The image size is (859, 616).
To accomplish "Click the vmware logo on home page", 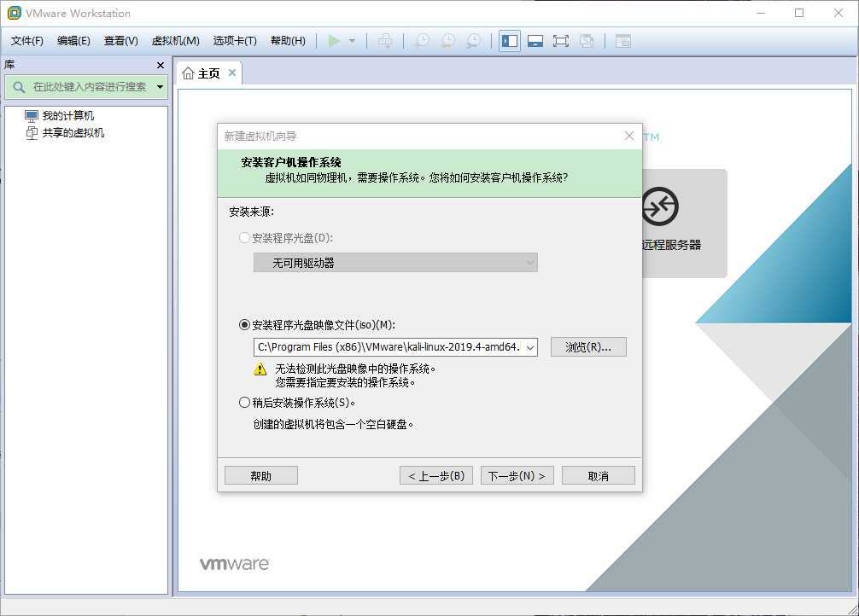I will (x=235, y=563).
